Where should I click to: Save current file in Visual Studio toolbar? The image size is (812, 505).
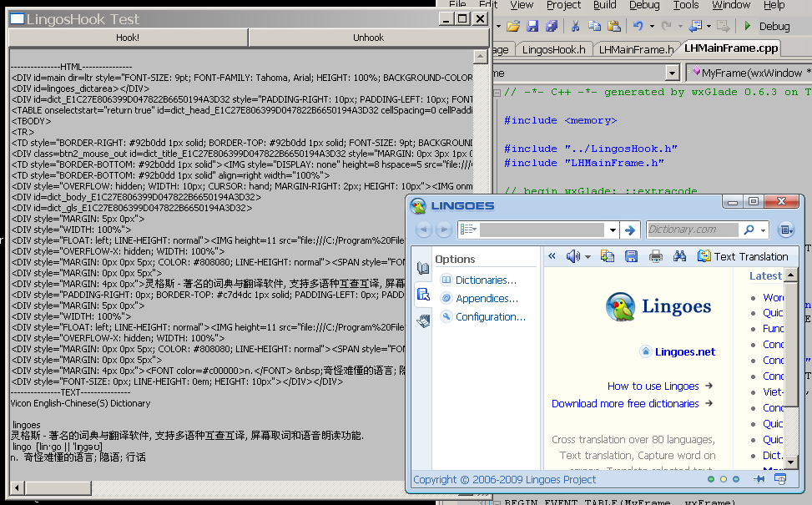point(532,26)
